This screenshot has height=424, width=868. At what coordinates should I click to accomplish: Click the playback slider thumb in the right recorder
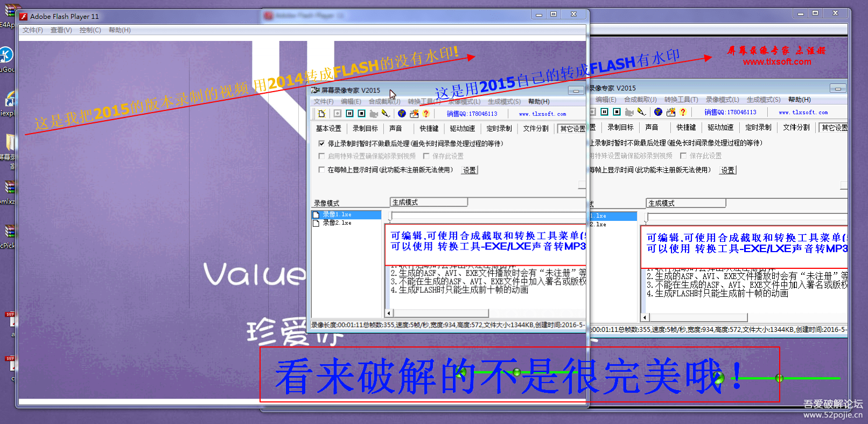click(646, 217)
